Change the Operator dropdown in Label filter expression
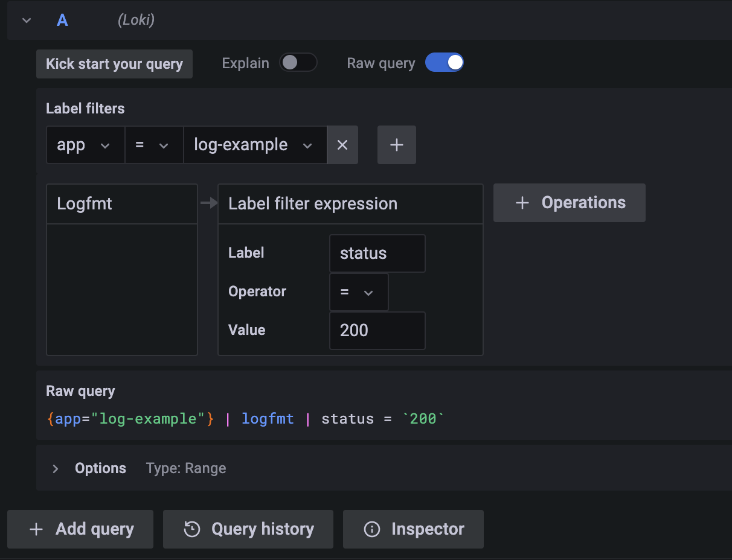The height and width of the screenshot is (560, 732). point(358,292)
